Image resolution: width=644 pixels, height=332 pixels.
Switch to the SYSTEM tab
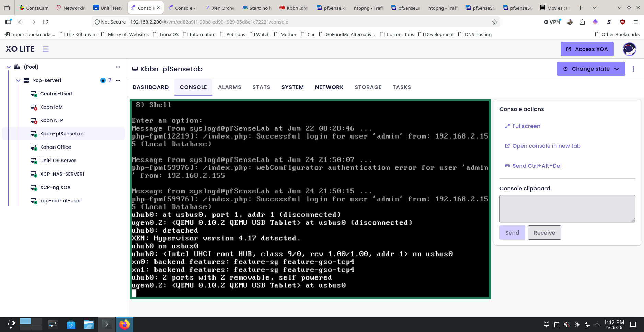tap(292, 87)
